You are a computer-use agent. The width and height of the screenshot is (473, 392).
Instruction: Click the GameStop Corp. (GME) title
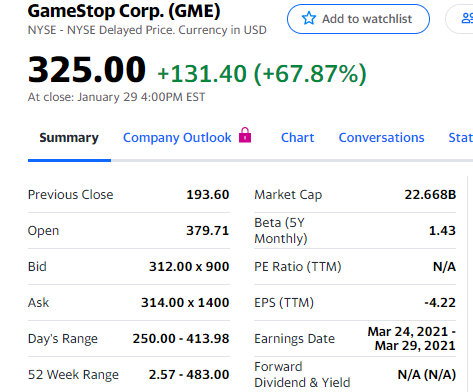124,11
